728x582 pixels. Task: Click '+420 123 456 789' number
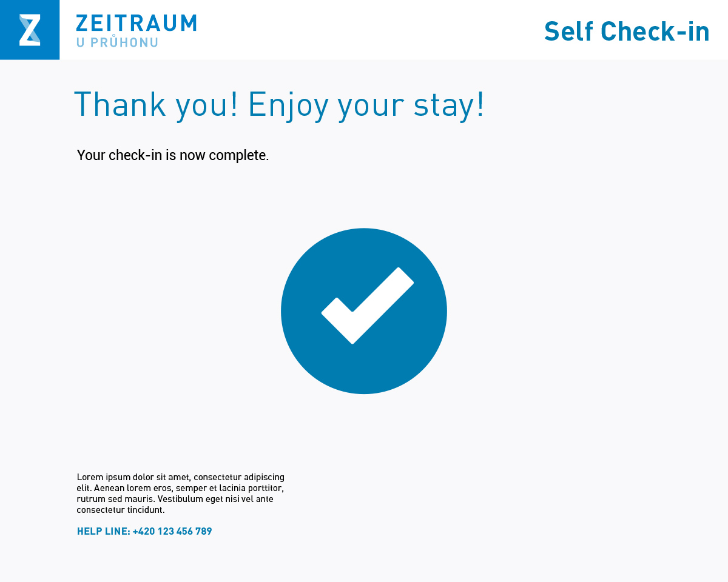click(172, 531)
